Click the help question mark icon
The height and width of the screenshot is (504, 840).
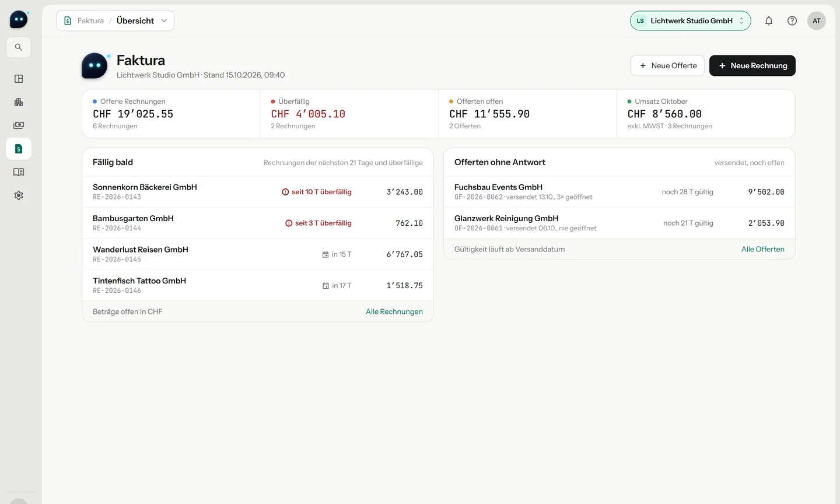pos(792,21)
